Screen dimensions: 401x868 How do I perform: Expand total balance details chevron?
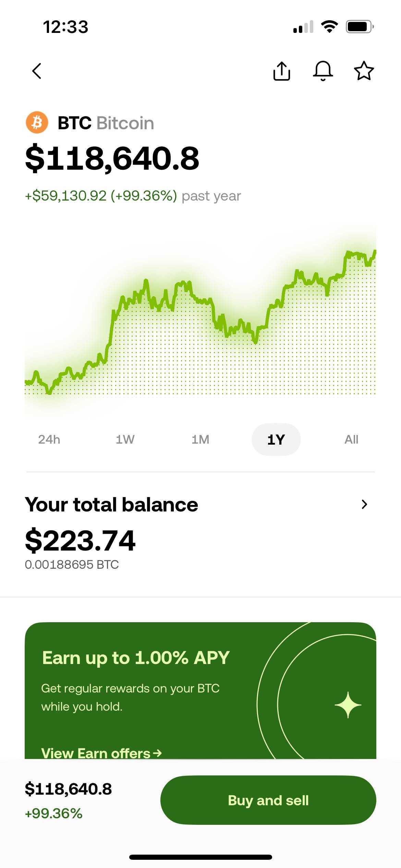[x=364, y=504]
